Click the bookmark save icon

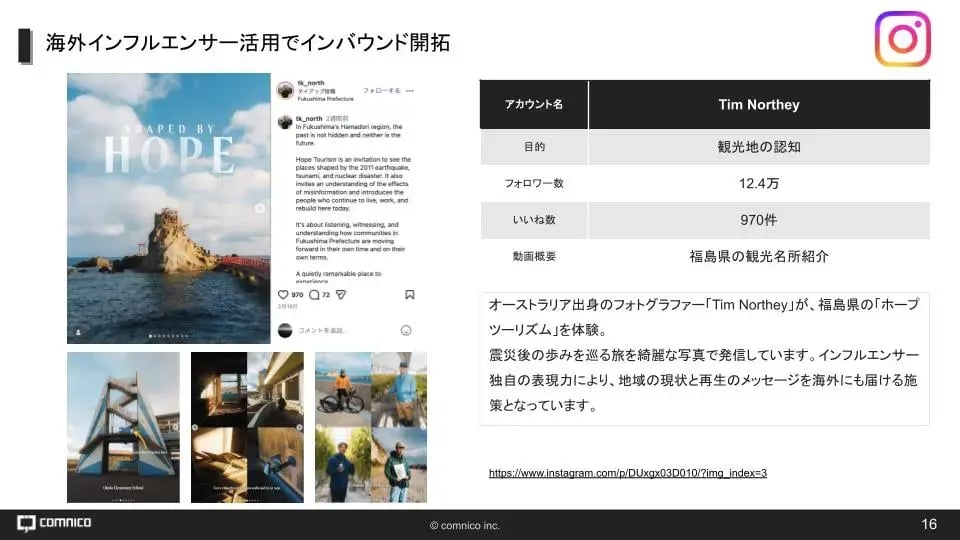tap(410, 294)
